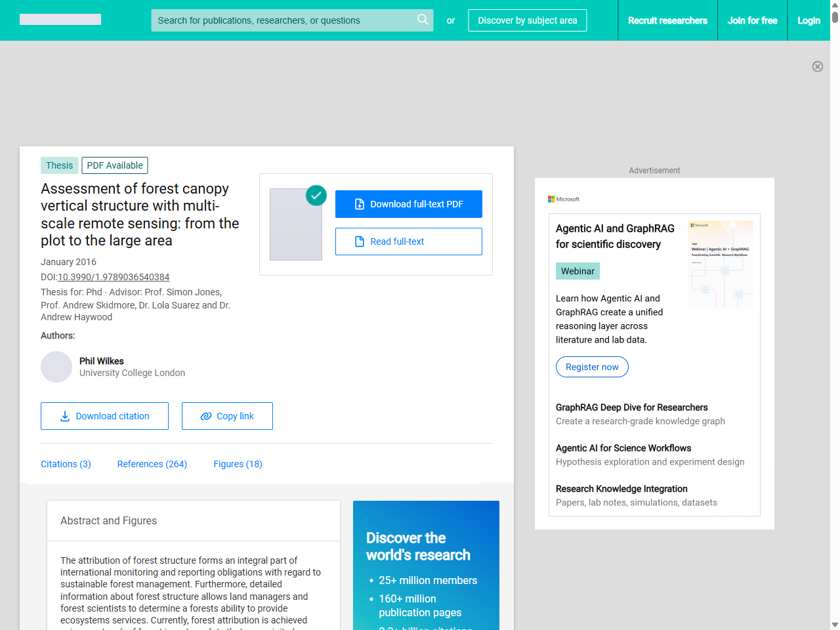
Task: View the Figures (18) tab
Action: 238,464
